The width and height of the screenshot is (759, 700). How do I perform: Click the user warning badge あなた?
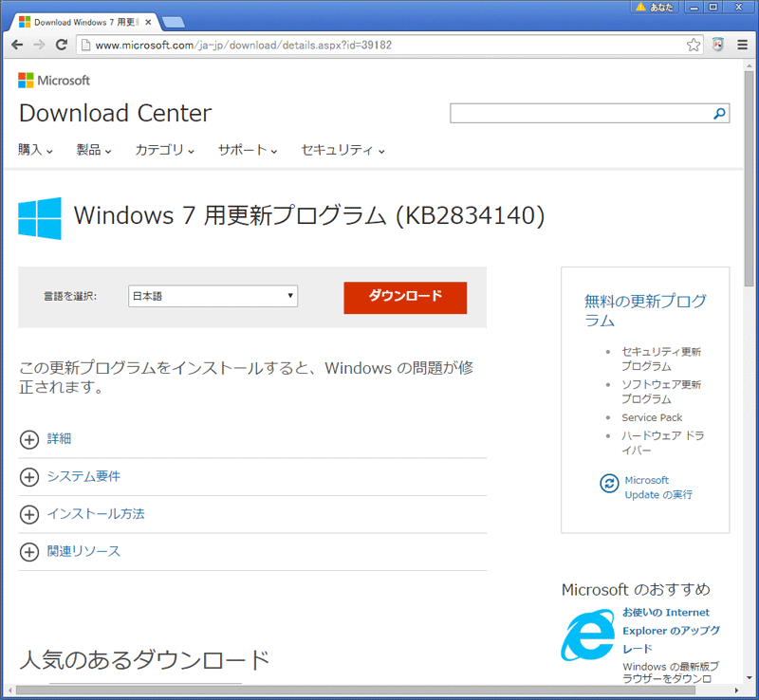coord(655,7)
